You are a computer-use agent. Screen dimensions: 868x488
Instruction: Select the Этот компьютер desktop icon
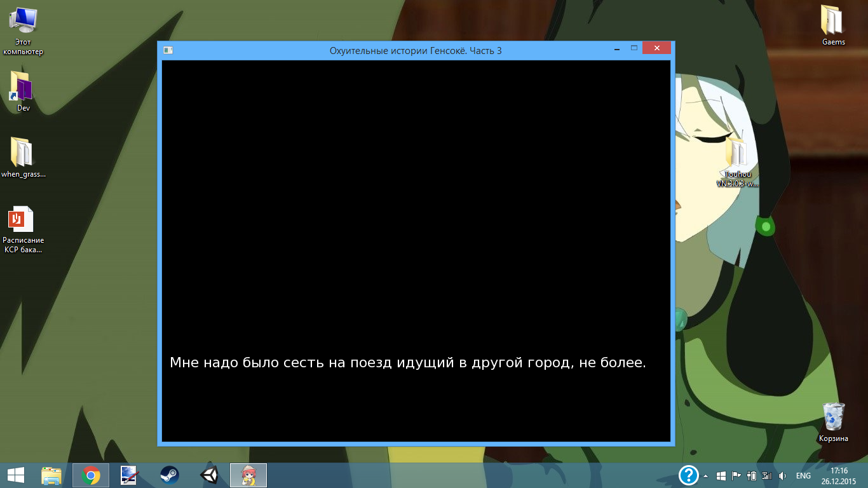(x=23, y=31)
